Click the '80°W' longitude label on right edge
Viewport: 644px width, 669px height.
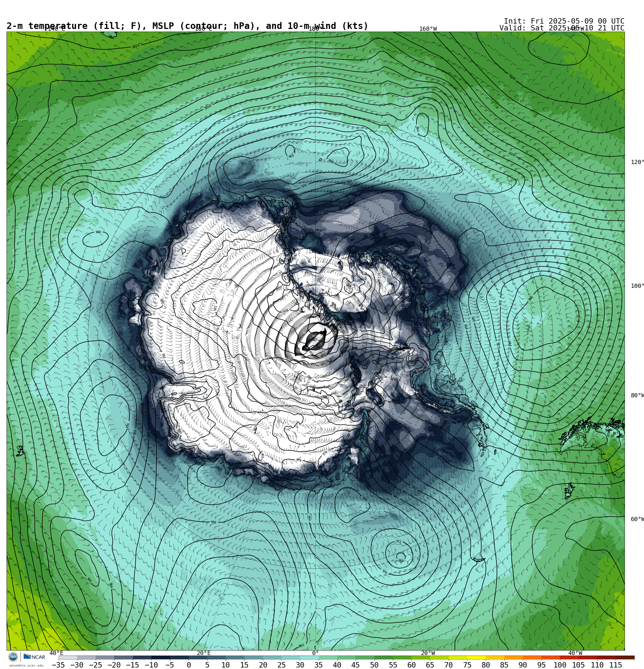tap(637, 395)
